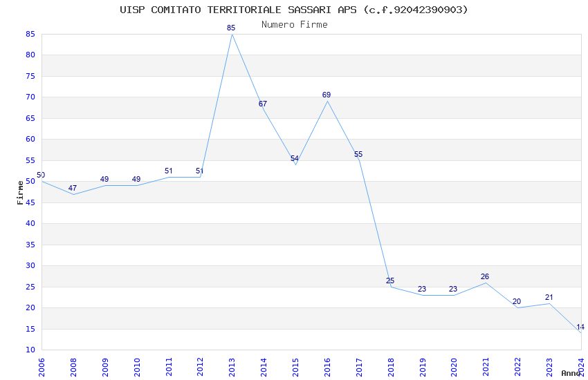Select the data label 49 for 2010
Viewport: 588px width, 380px height.
point(136,180)
